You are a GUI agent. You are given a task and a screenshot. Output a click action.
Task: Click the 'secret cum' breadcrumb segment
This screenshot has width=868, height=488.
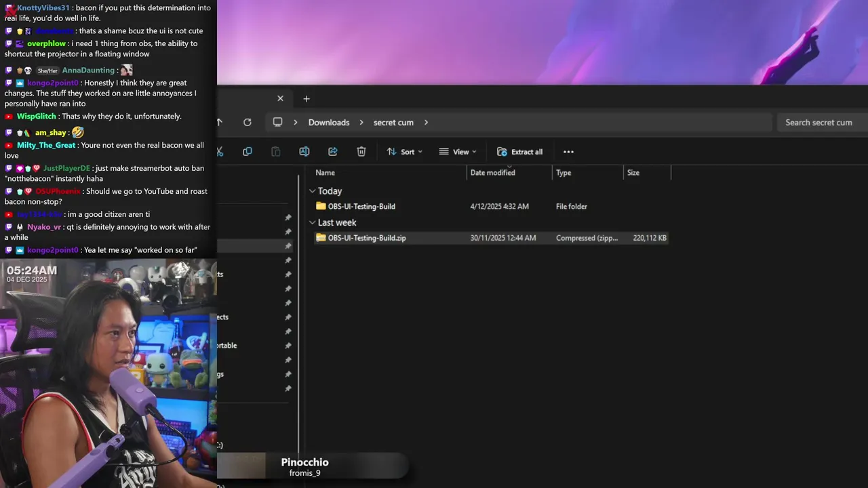point(393,123)
